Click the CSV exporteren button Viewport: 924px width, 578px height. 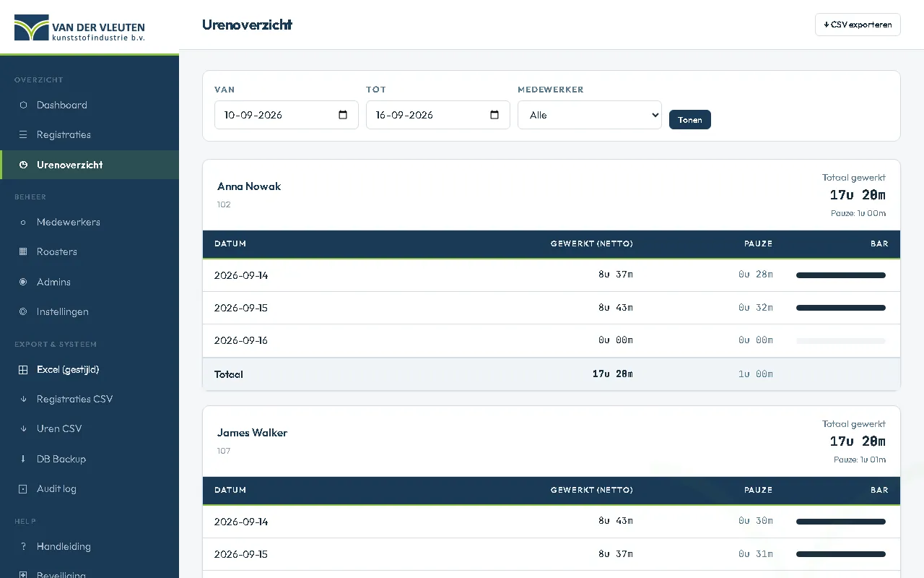pos(858,25)
